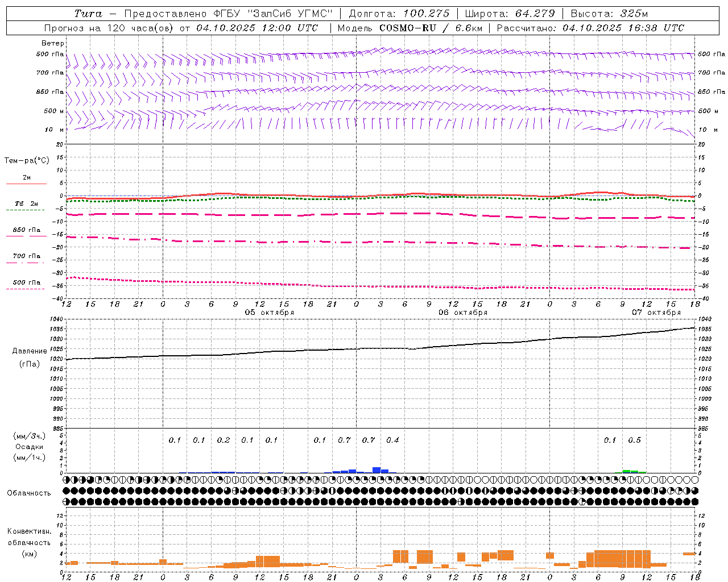The width and height of the screenshot is (728, 582).
Task: Select the '0.5' three-hour precipitation value
Action: tap(634, 440)
